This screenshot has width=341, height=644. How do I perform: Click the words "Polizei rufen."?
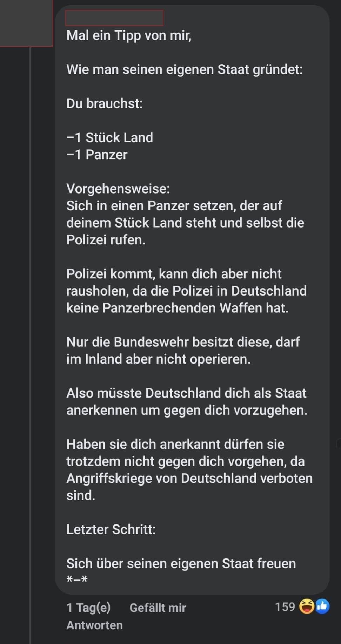(x=106, y=240)
